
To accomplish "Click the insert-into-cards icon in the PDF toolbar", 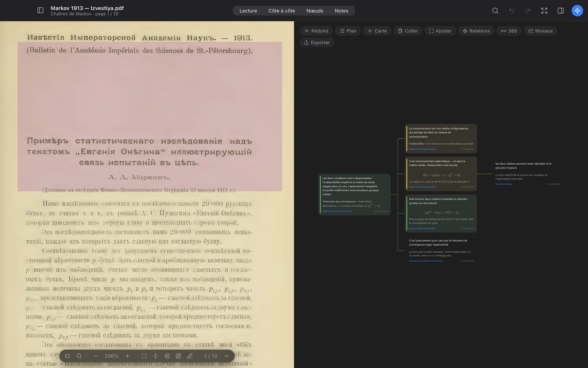I will [x=167, y=356].
